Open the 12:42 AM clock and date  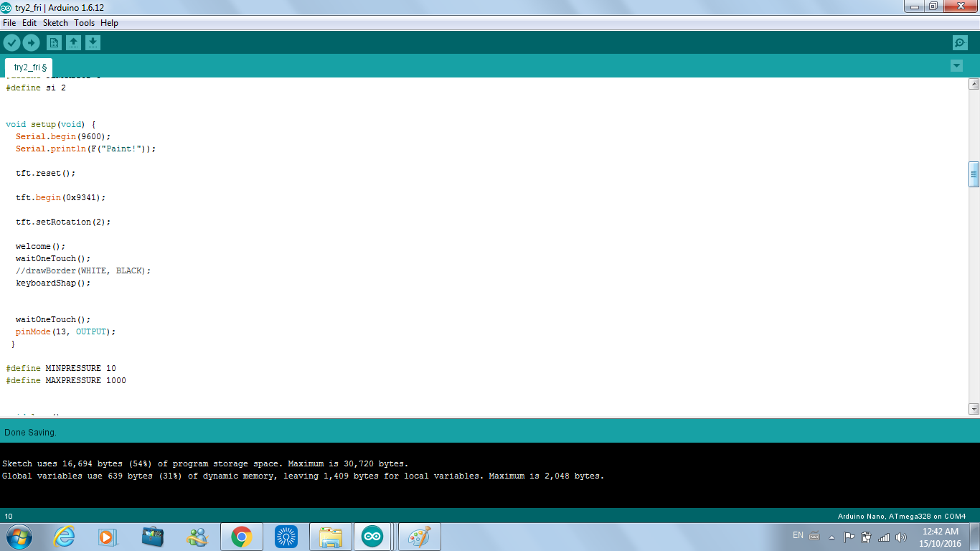(940, 537)
